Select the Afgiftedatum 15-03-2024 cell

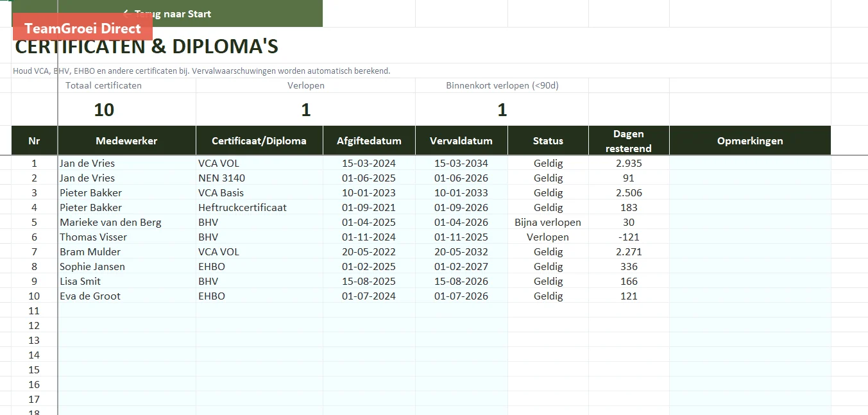coord(369,163)
